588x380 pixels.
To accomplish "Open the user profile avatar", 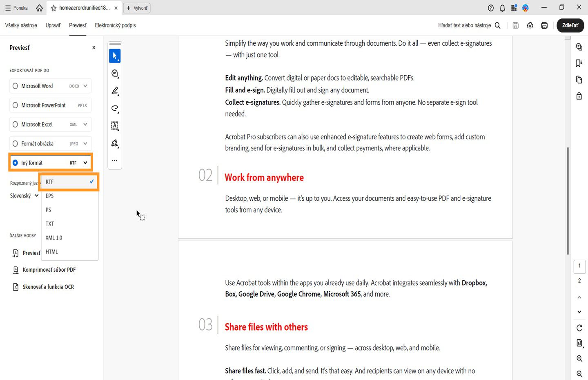I will point(526,8).
